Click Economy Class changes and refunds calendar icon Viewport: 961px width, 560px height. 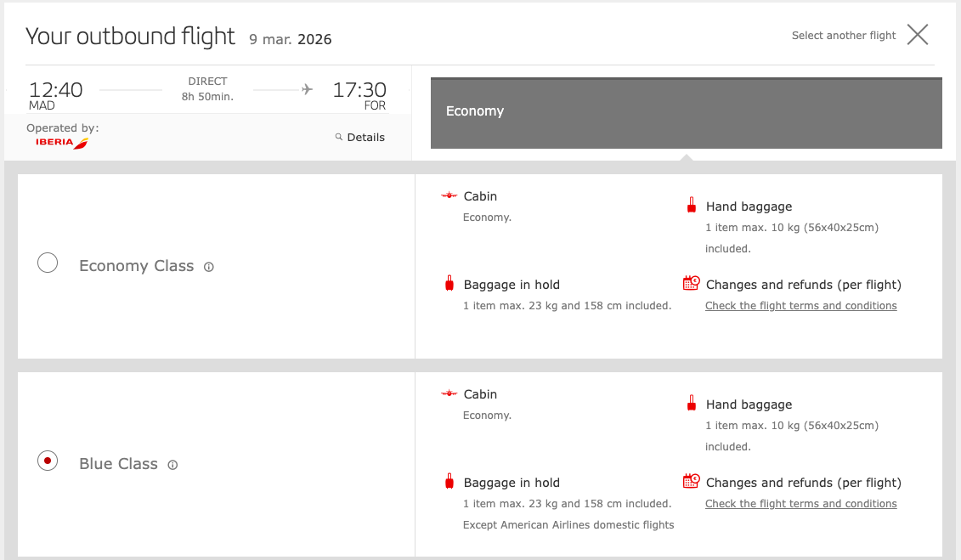tap(692, 283)
